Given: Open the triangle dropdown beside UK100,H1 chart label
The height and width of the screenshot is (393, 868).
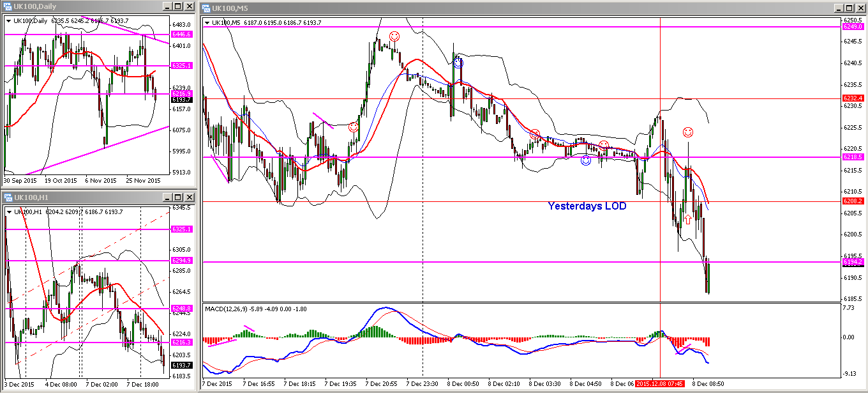Looking at the screenshot, I should [x=8, y=211].
